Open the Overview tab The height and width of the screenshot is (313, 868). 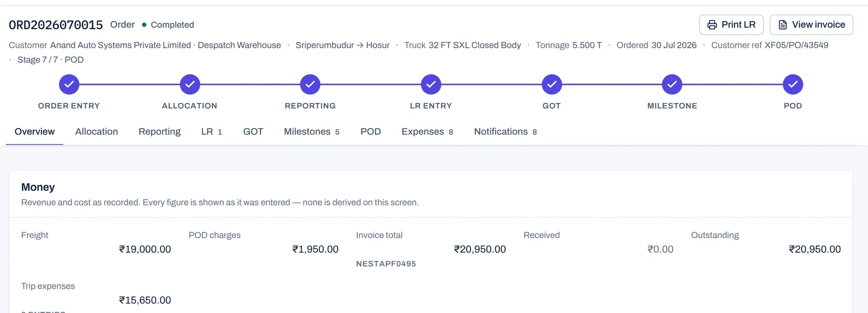pos(35,132)
